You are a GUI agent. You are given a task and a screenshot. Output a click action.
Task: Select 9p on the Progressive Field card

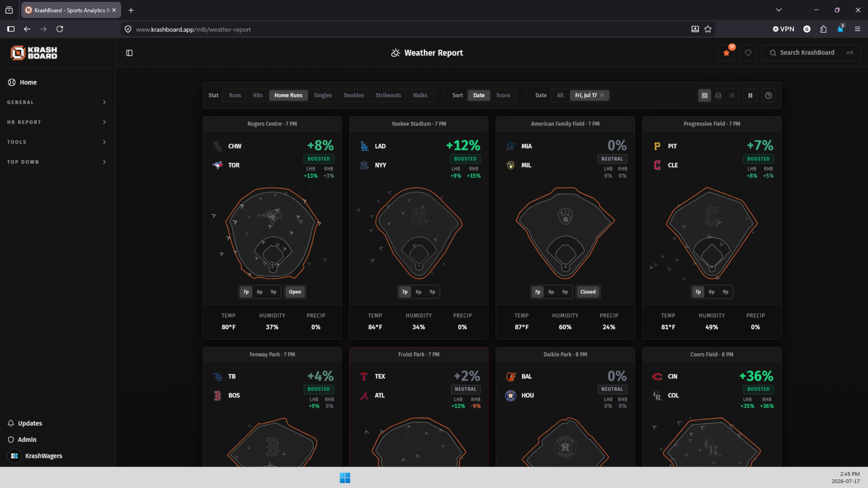click(726, 292)
